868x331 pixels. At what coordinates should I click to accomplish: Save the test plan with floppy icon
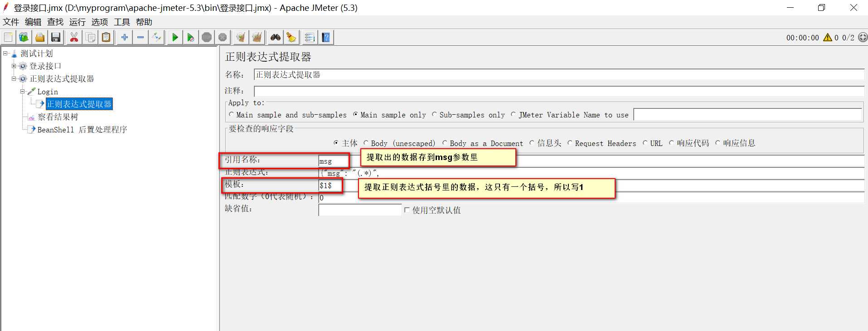tap(56, 37)
